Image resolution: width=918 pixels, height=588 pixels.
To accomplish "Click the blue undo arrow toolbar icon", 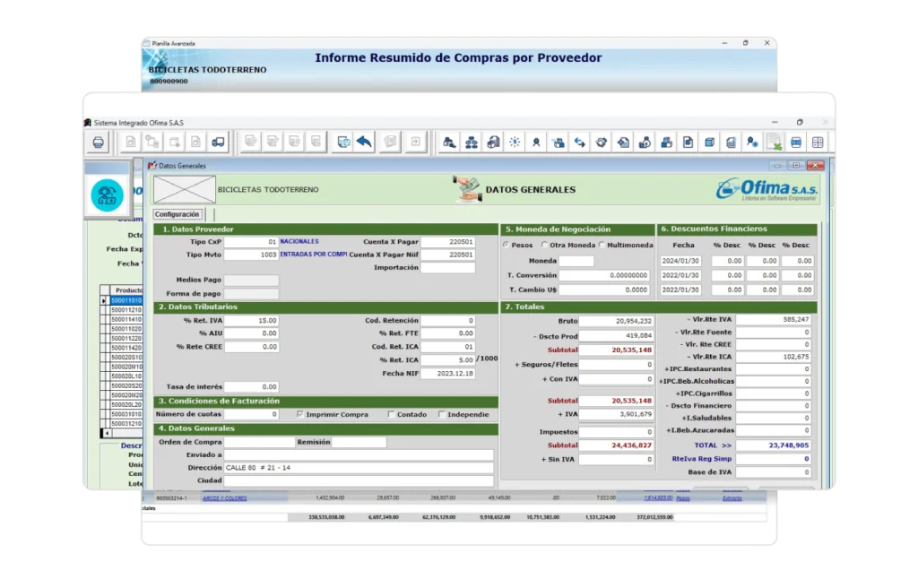I will click(364, 142).
